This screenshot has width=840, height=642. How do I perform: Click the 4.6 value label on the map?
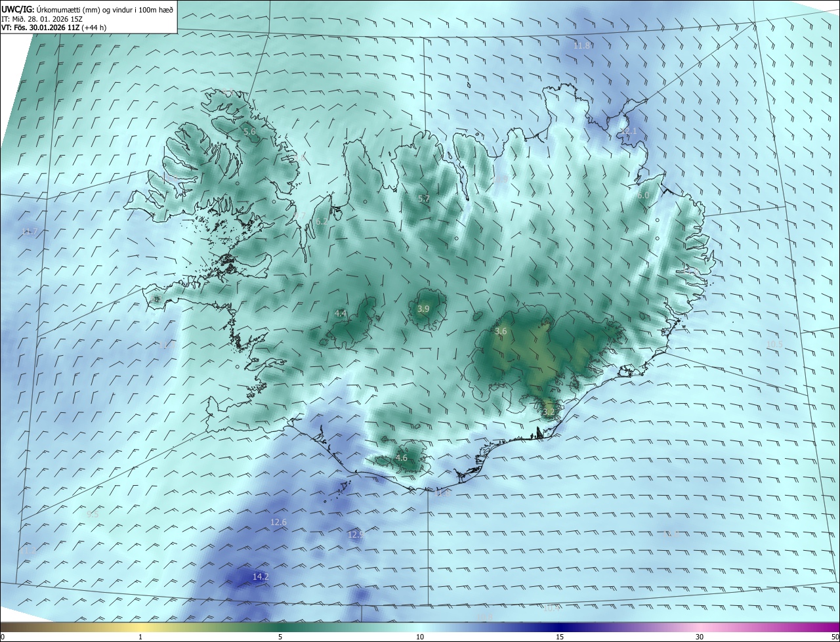click(402, 458)
